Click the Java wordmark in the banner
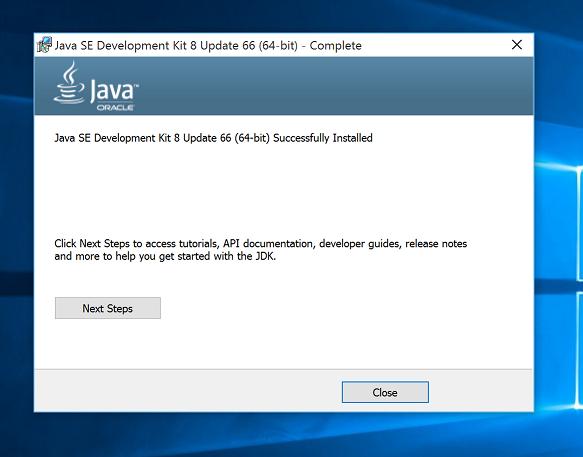This screenshot has height=457, width=583. coord(112,90)
